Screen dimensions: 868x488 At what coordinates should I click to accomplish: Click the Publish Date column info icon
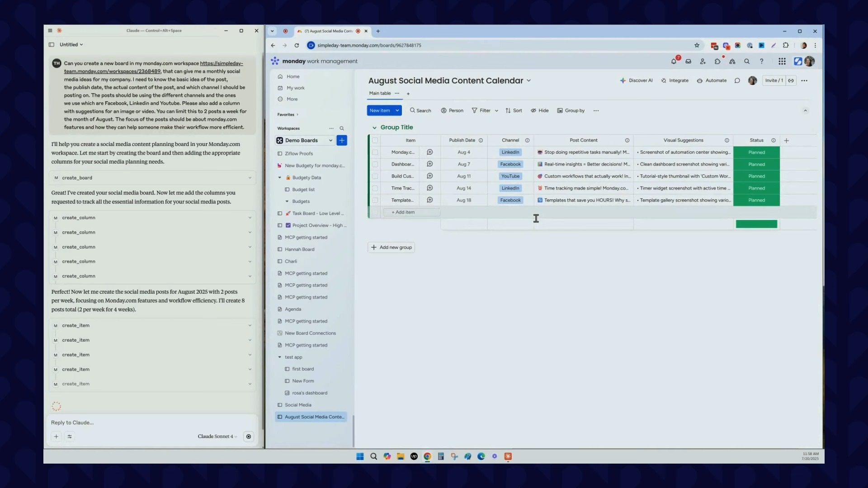point(481,141)
